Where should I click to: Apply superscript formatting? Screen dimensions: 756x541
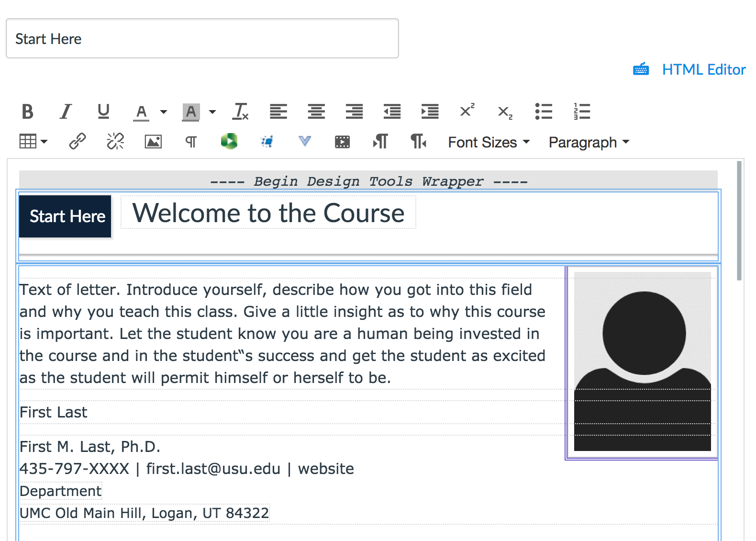(x=467, y=111)
